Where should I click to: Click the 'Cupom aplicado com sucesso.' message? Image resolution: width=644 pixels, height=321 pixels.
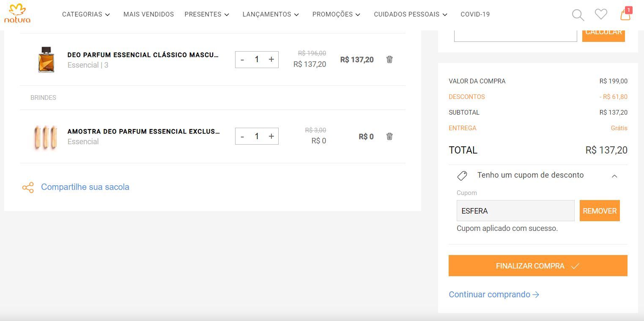(x=507, y=228)
